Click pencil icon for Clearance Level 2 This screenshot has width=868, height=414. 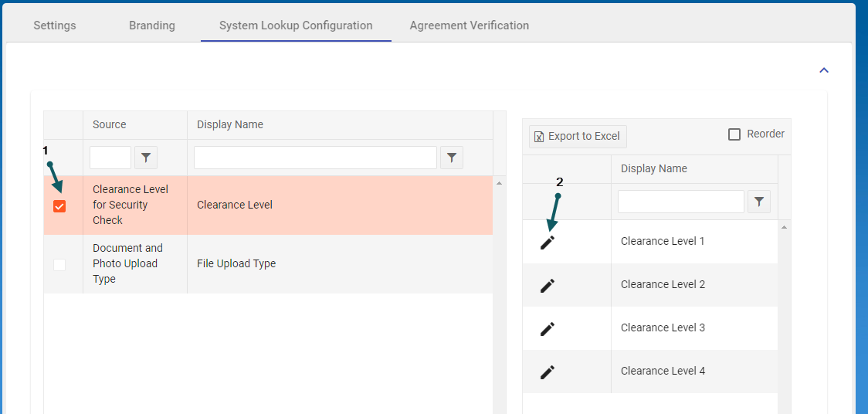pyautogui.click(x=548, y=285)
